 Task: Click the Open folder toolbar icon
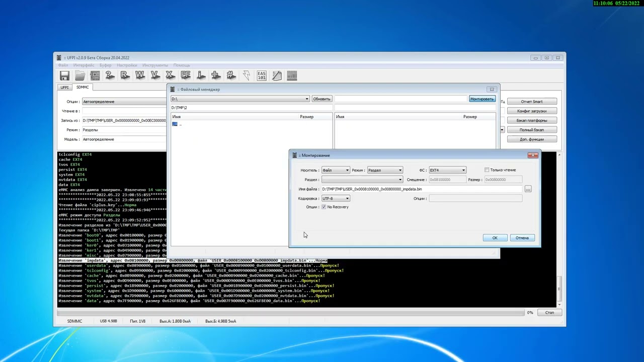(x=80, y=75)
